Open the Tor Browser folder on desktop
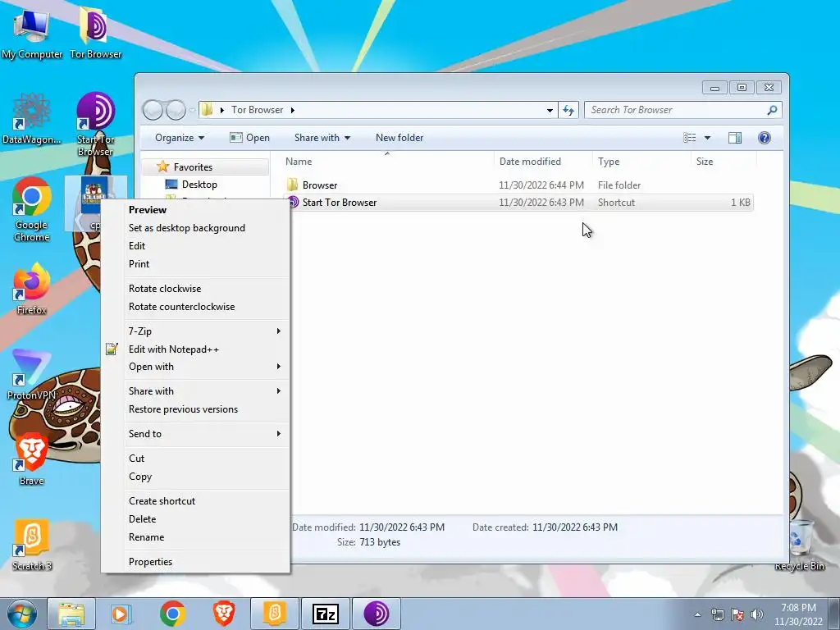Image resolution: width=840 pixels, height=630 pixels. pyautogui.click(x=95, y=33)
